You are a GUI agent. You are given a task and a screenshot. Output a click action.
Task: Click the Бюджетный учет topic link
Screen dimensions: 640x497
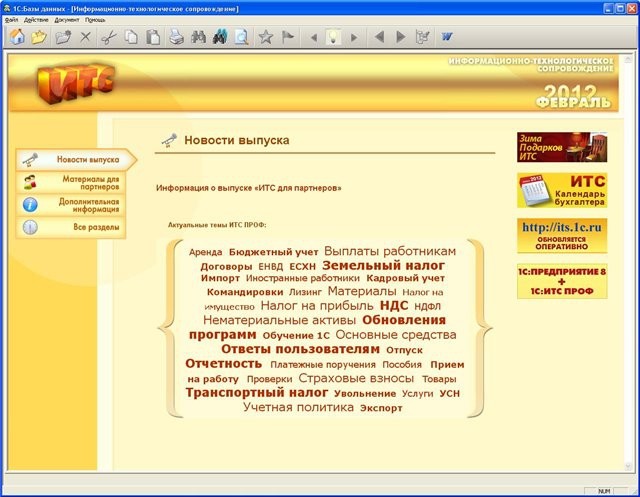coord(273,252)
